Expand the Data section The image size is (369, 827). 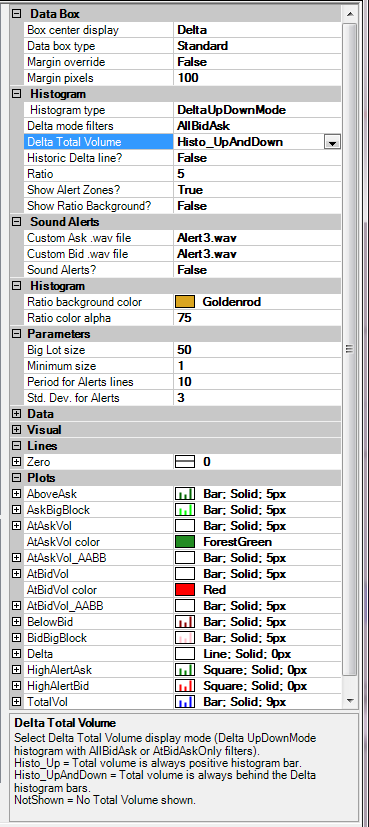pos(16,414)
